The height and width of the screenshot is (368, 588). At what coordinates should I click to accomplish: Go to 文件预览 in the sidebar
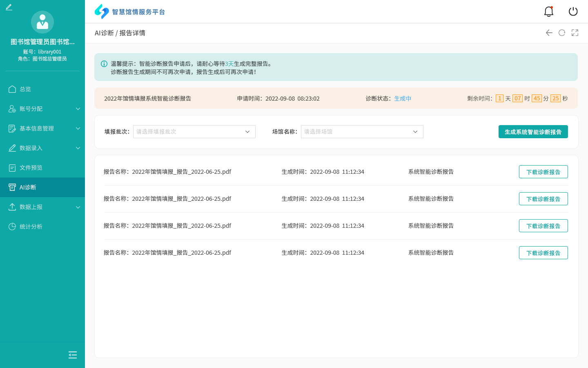pyautogui.click(x=31, y=168)
